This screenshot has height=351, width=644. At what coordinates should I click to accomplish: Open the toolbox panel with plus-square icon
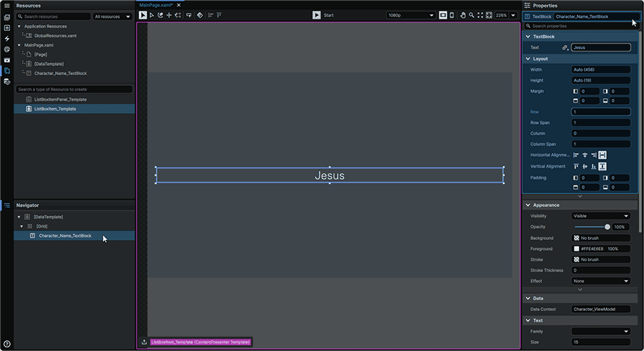click(x=7, y=28)
